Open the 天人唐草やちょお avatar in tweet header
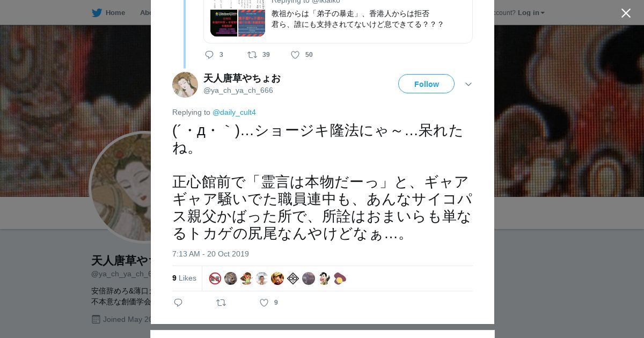This screenshot has height=338, width=644. (x=185, y=85)
